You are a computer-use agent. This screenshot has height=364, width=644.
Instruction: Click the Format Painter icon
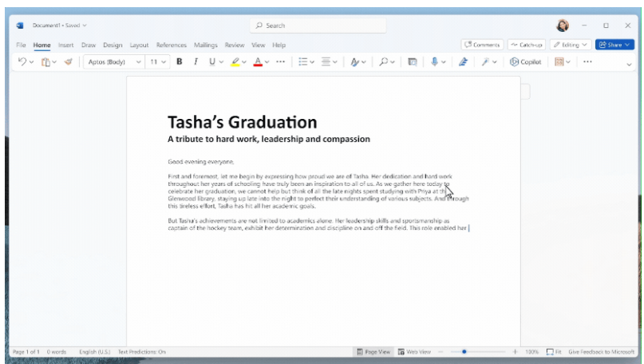68,61
